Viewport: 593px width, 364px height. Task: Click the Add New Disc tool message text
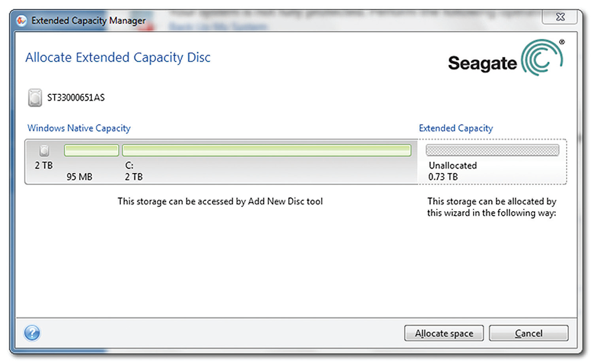[x=220, y=201]
